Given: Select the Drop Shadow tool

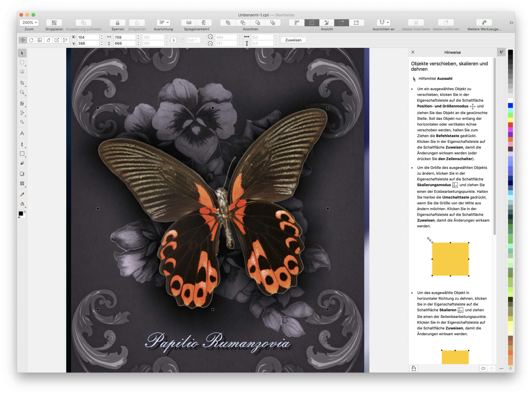Looking at the screenshot, I should pos(22,174).
